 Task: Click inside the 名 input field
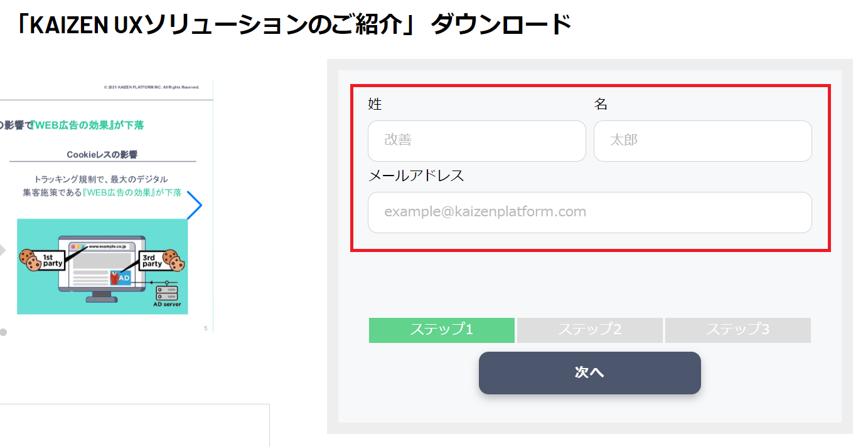pyautogui.click(x=702, y=140)
